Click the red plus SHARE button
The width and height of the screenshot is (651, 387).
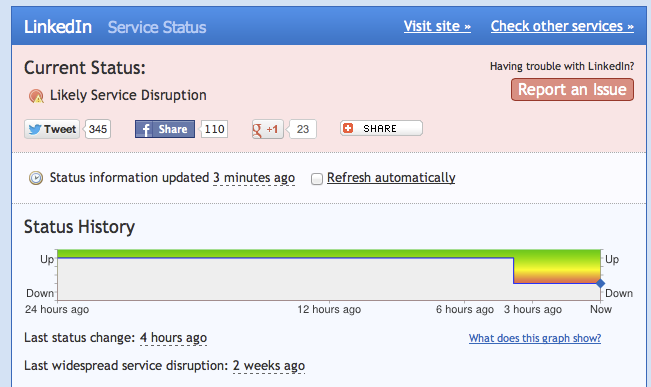381,128
